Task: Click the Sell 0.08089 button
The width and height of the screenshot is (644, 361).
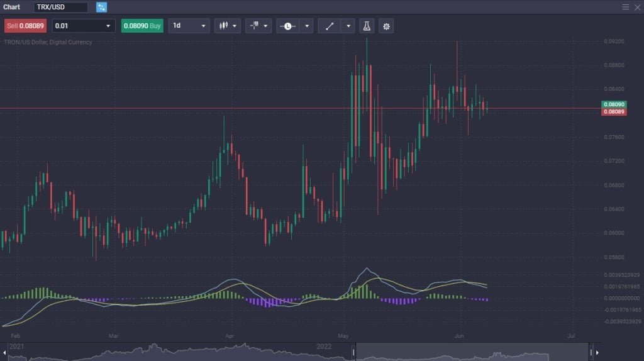Action: [25, 26]
